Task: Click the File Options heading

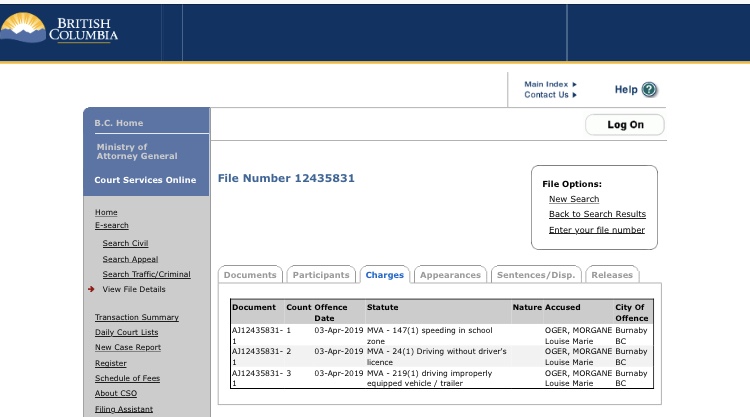Action: tap(572, 184)
